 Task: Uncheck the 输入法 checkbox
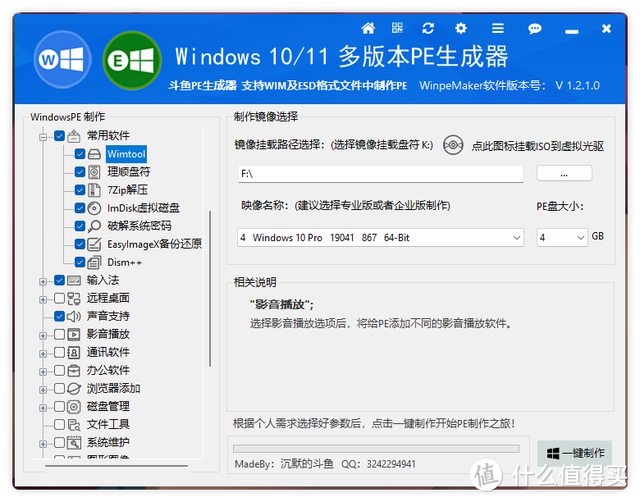(x=60, y=280)
